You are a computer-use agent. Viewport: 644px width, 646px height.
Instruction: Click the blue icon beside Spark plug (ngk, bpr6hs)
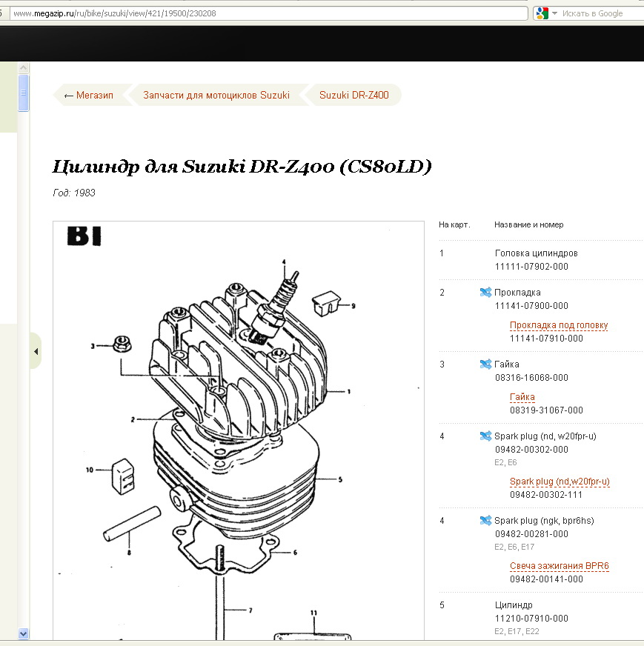coord(486,520)
